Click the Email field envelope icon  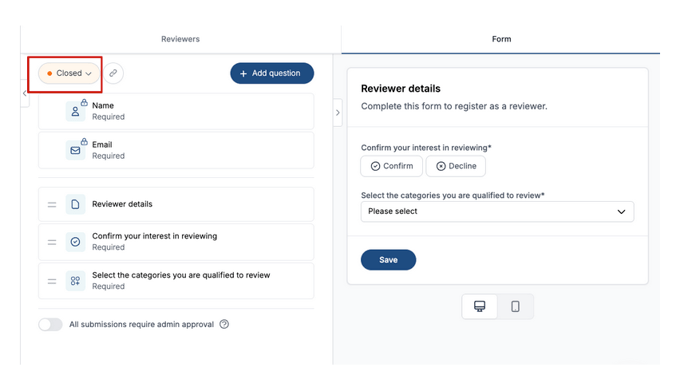tap(75, 150)
